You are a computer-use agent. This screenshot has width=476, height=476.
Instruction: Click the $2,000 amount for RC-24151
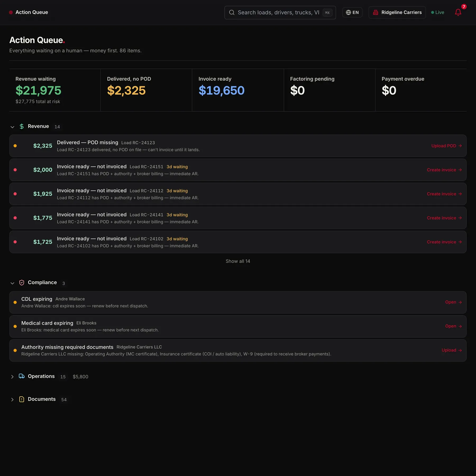[43, 170]
